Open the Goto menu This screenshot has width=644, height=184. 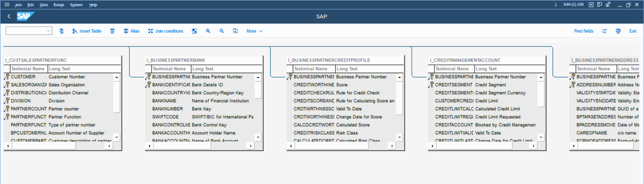[44, 5]
